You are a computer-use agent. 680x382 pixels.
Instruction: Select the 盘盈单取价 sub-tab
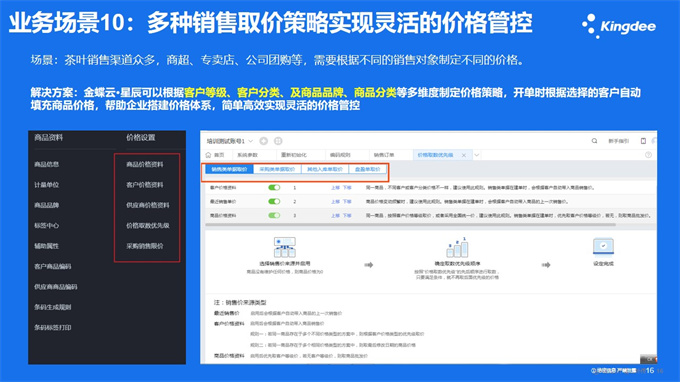pos(368,169)
